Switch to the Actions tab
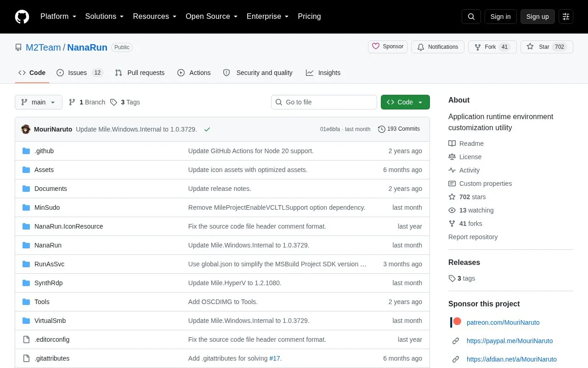 click(x=194, y=73)
